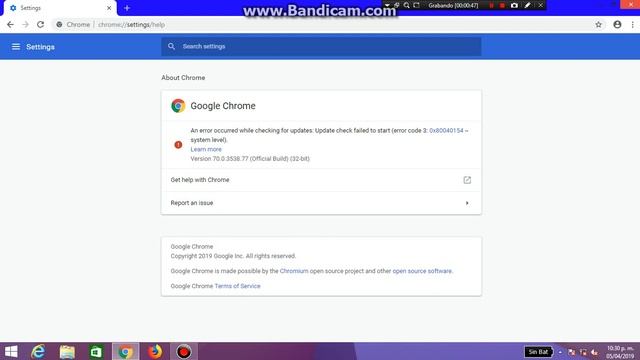Stop the Bandicam recording
The height and width of the screenshot is (360, 640).
point(502,5)
